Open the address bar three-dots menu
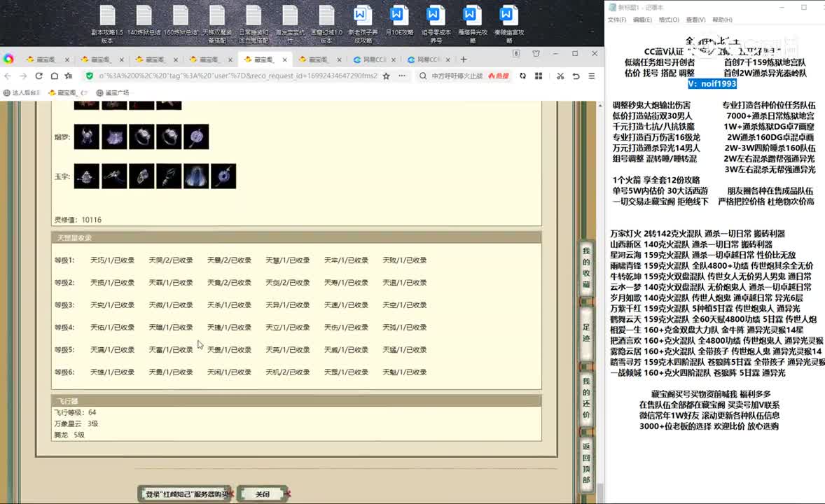 click(x=402, y=76)
